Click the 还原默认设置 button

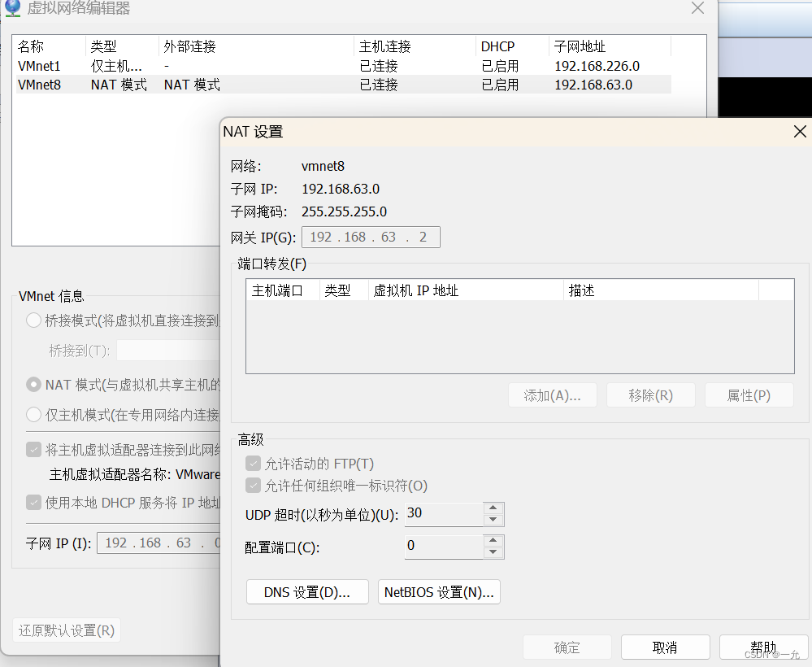click(x=66, y=630)
